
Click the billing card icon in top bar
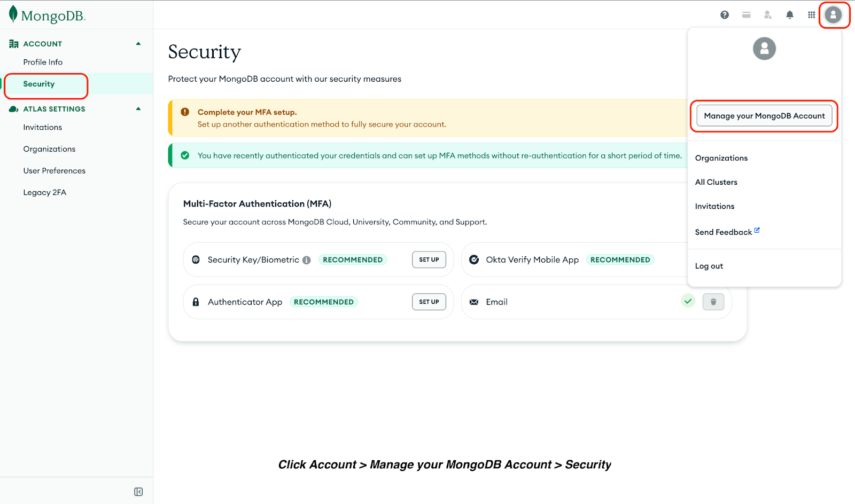tap(746, 14)
